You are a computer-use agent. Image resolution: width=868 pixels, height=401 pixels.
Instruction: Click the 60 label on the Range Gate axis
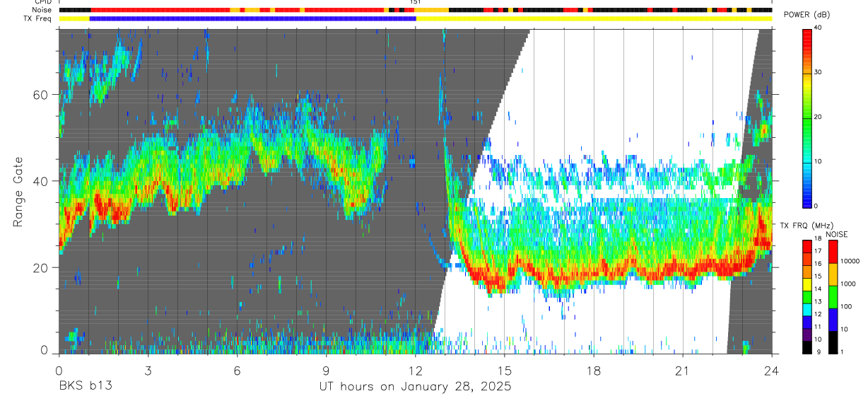(x=41, y=95)
